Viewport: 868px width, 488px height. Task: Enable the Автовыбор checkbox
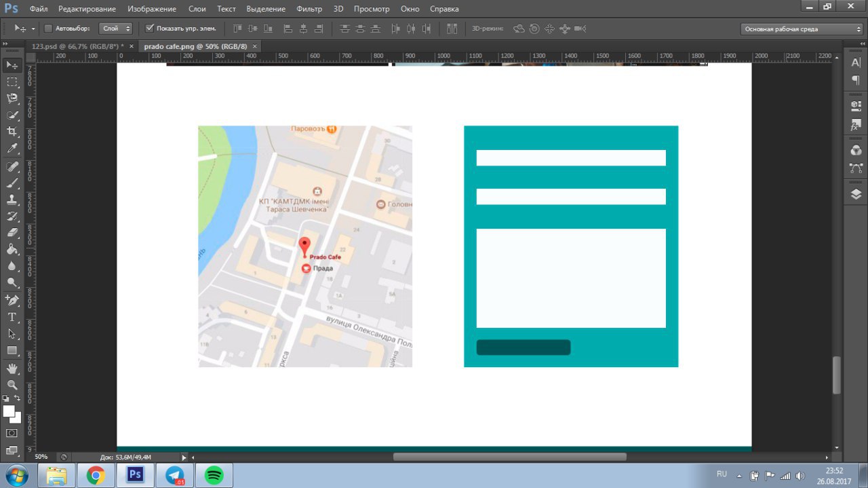click(x=48, y=29)
